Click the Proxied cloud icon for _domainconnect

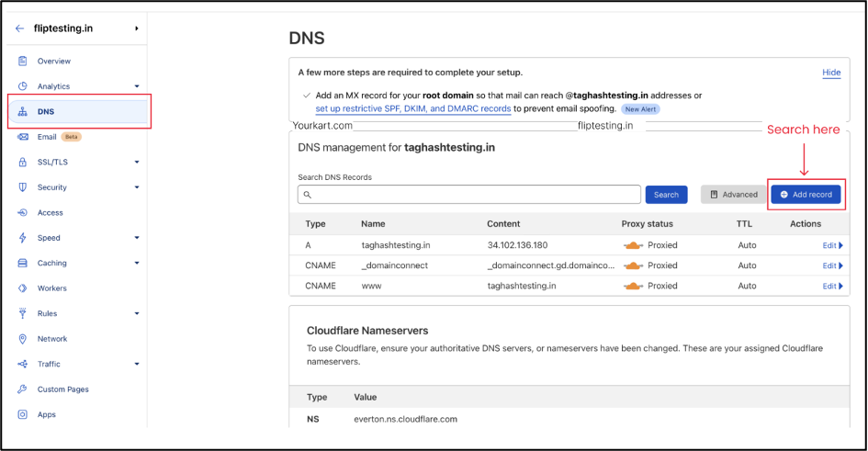tap(633, 265)
